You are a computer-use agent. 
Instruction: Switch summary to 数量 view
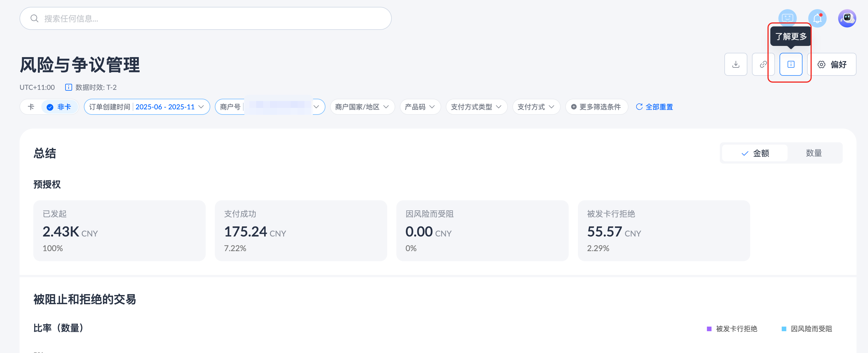point(813,153)
